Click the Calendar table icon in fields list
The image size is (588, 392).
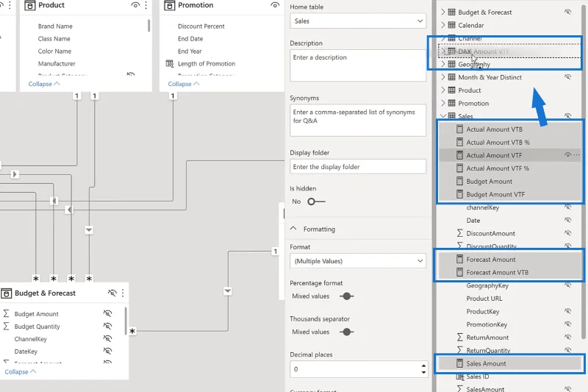tap(452, 25)
